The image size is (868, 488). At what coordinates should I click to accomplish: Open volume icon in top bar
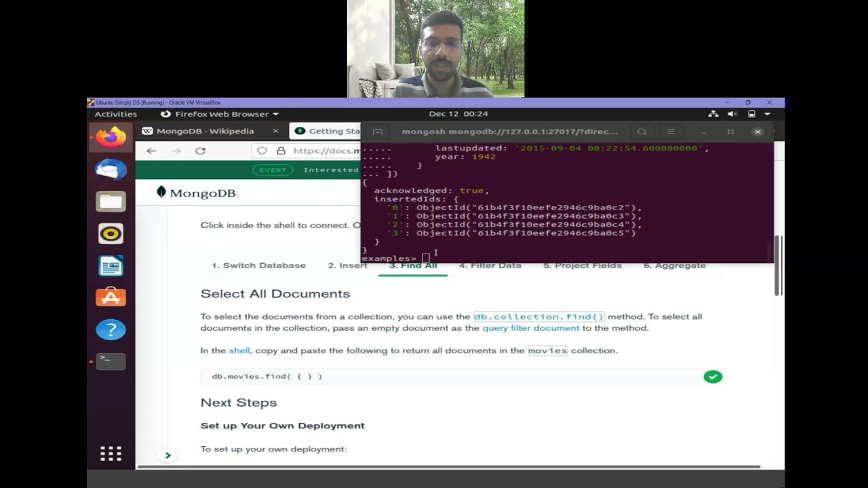click(x=732, y=114)
